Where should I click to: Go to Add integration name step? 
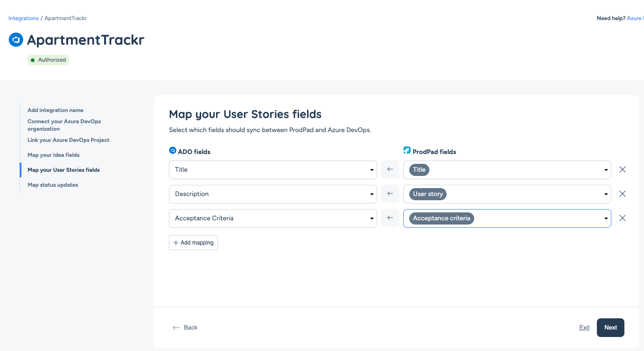tap(56, 110)
